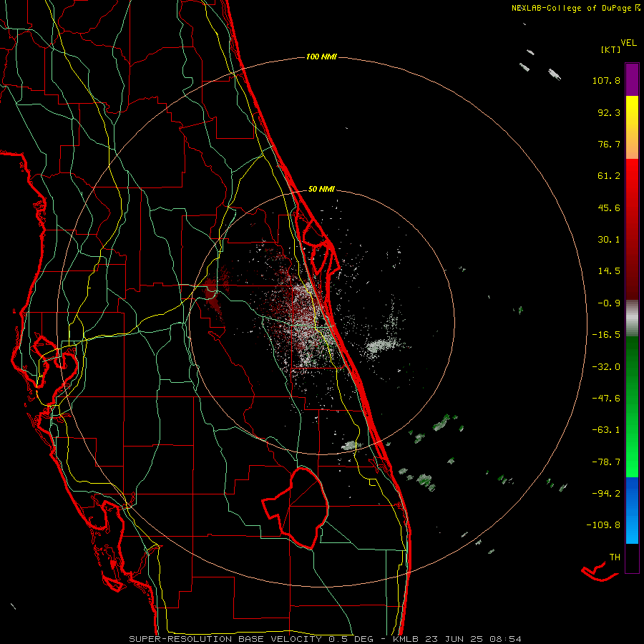Click the VEL legend title

628,43
